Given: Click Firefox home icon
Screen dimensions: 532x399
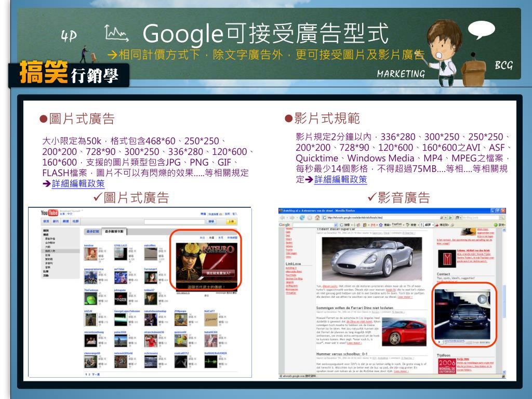Looking at the screenshot, I should pyautogui.click(x=317, y=218).
